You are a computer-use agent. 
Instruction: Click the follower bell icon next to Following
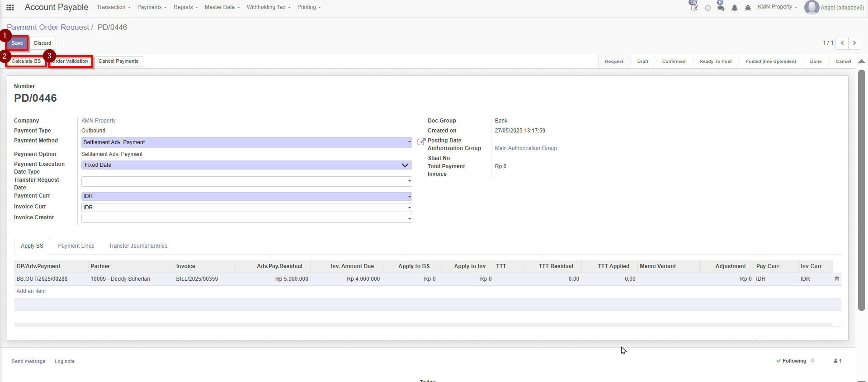click(x=812, y=361)
